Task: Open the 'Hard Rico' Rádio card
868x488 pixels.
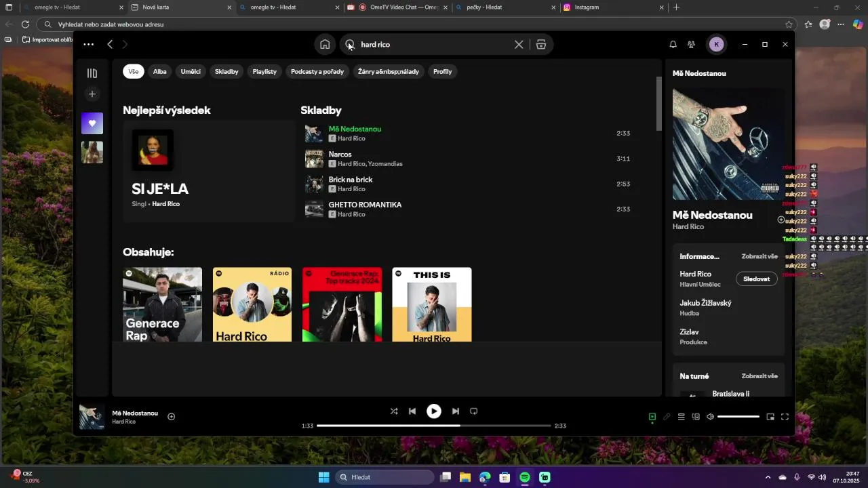Action: 252,304
